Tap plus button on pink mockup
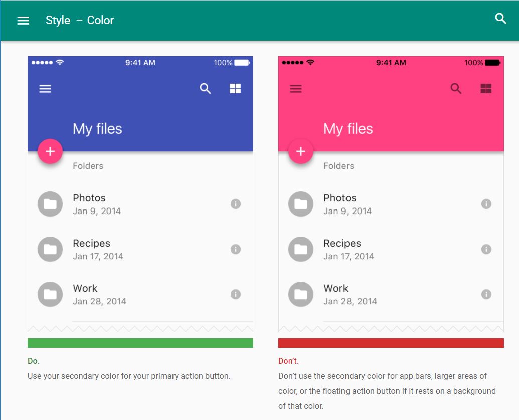Image resolution: width=519 pixels, height=420 pixels. (x=300, y=151)
